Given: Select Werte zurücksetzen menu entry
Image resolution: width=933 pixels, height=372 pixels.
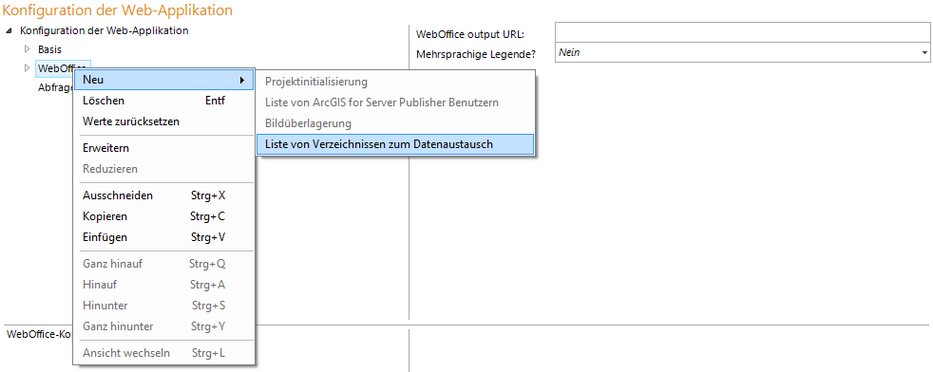Looking at the screenshot, I should point(164,121).
